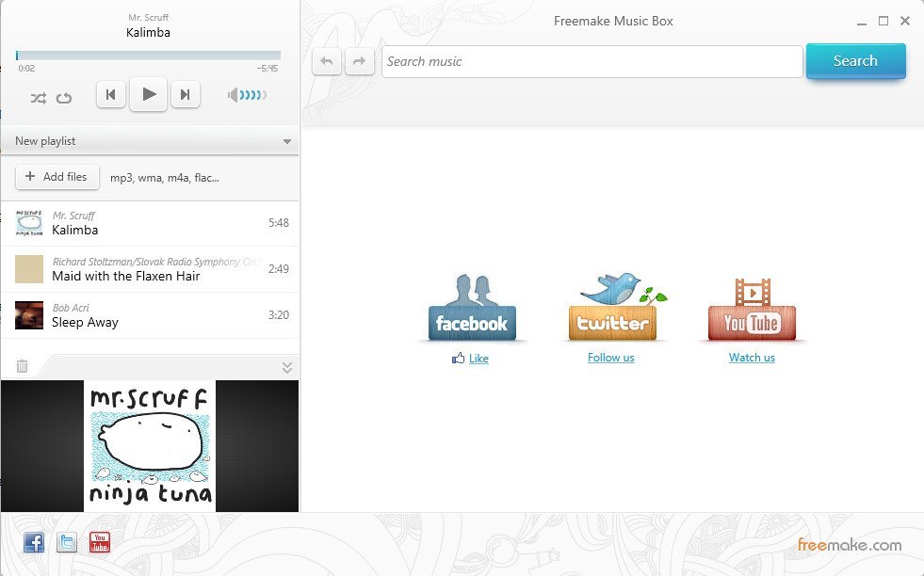Toggle shuffle playback mode
Viewport: 924px width, 576px height.
[x=39, y=98]
